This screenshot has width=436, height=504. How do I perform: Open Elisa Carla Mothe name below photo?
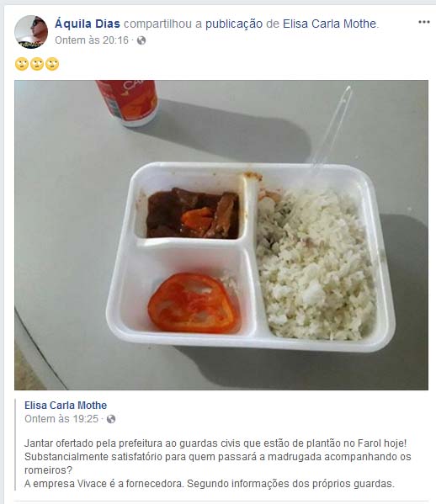click(66, 406)
